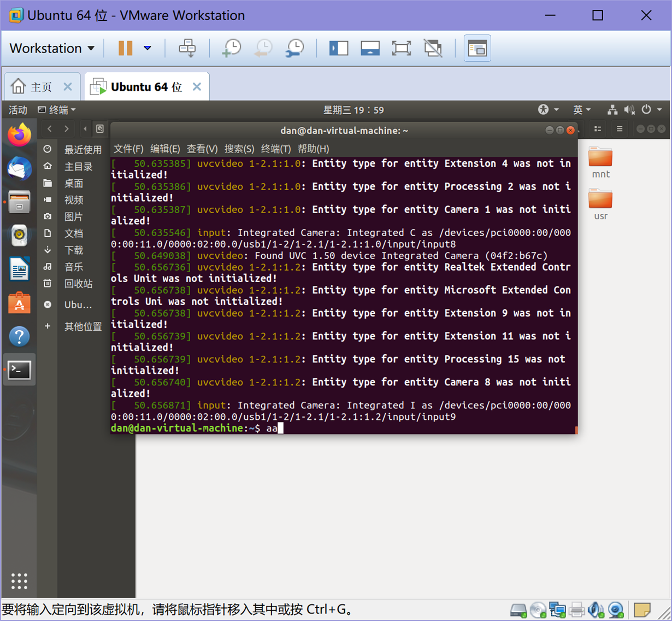The image size is (672, 621).
Task: Click the wired network status icon
Action: pos(612,110)
